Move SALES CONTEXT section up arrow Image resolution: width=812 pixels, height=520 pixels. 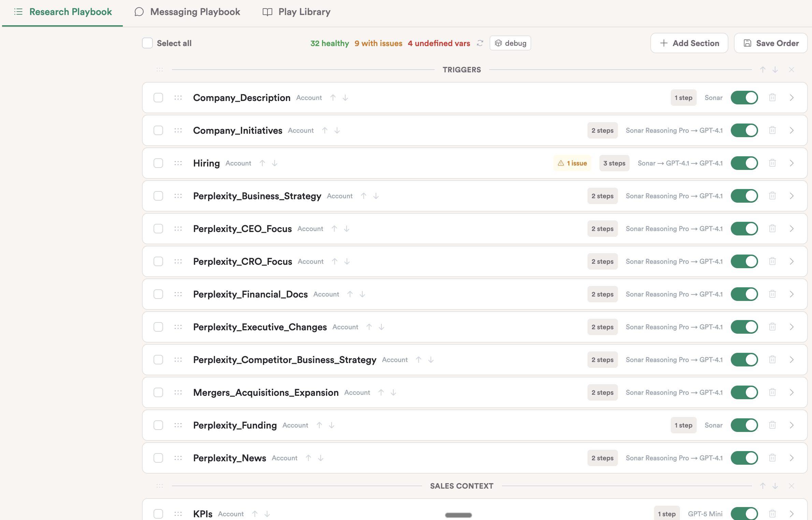tap(763, 486)
